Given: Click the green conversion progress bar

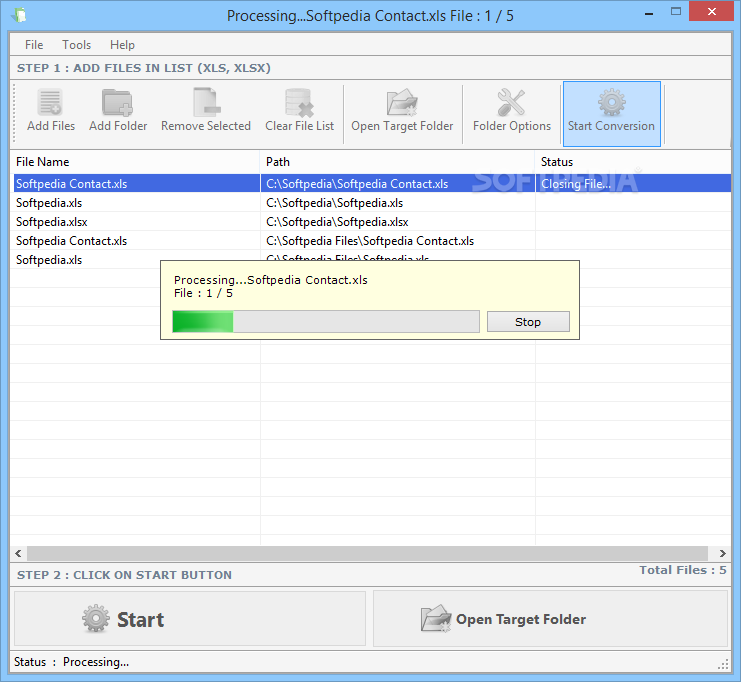Looking at the screenshot, I should coord(326,321).
